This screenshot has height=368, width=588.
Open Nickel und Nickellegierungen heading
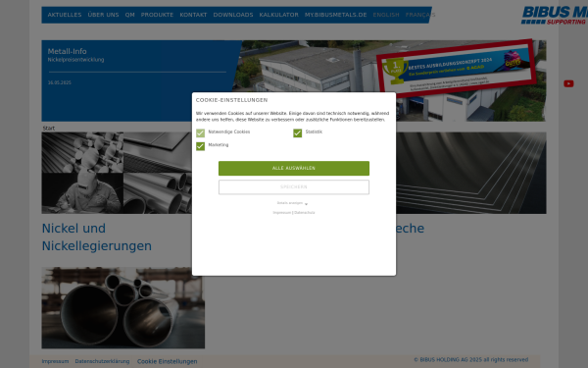(x=97, y=237)
